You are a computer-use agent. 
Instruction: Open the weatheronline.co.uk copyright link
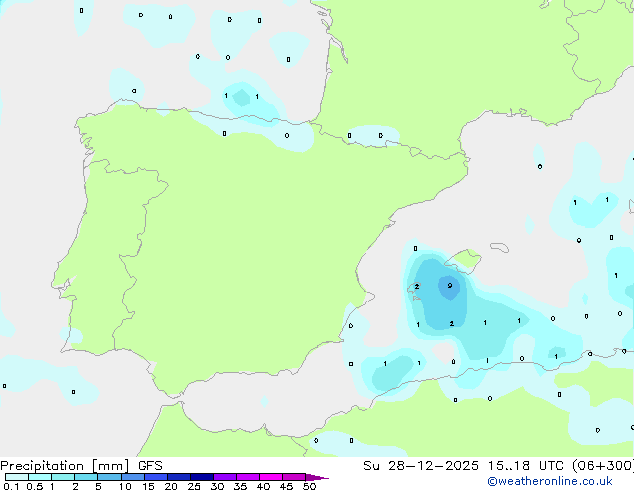click(550, 481)
